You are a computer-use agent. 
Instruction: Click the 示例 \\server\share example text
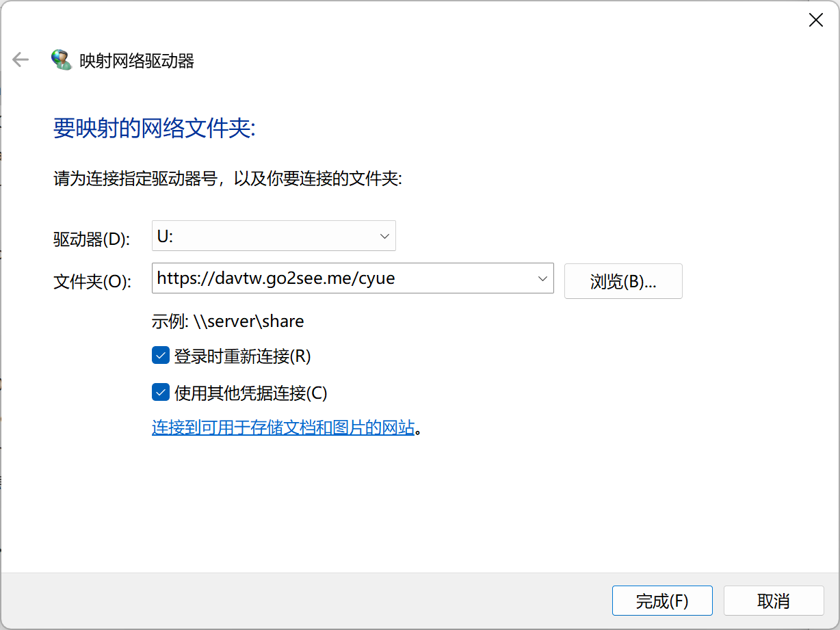click(x=227, y=321)
